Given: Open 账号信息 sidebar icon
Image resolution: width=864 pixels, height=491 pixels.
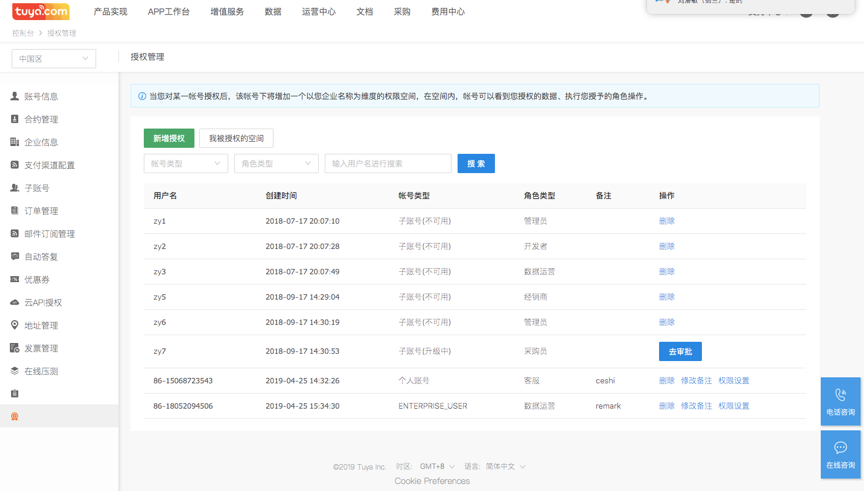Looking at the screenshot, I should tap(15, 96).
